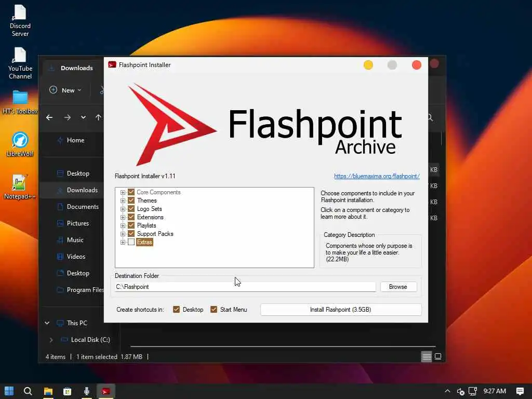532x399 pixels.
Task: Open File Explorer from taskbar
Action: coord(48,391)
